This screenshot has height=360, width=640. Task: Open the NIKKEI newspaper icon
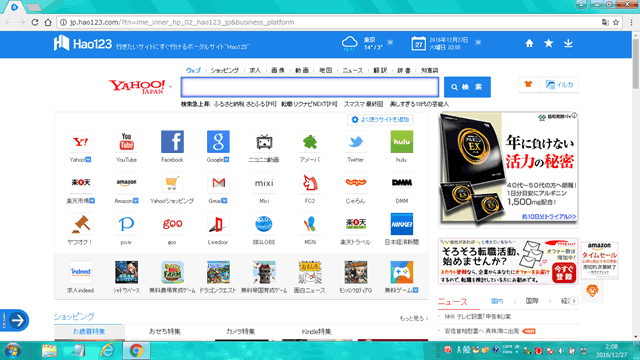[x=402, y=224]
